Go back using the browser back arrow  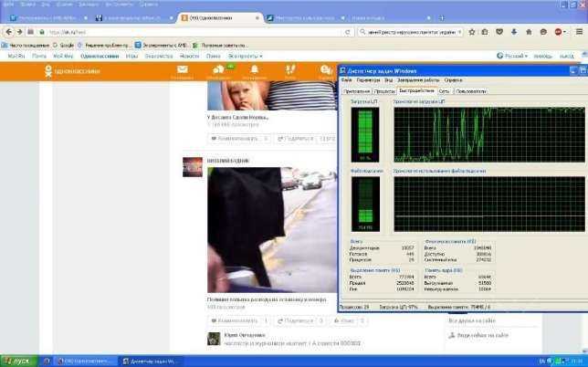9,32
